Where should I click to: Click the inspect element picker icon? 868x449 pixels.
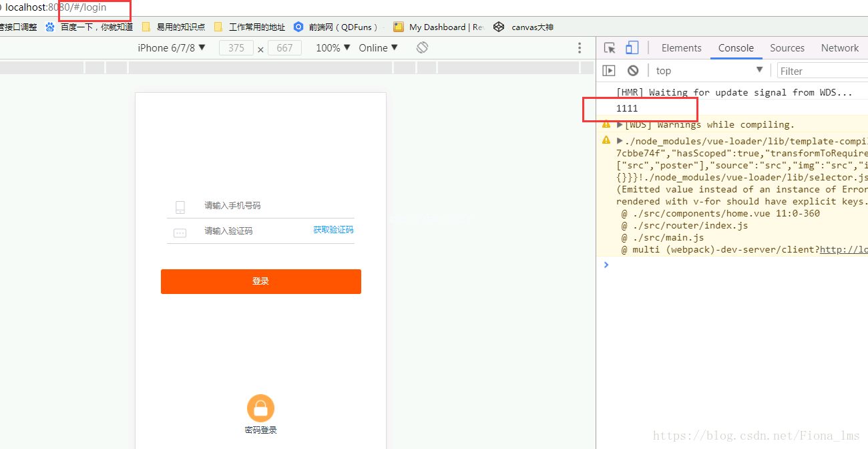610,48
